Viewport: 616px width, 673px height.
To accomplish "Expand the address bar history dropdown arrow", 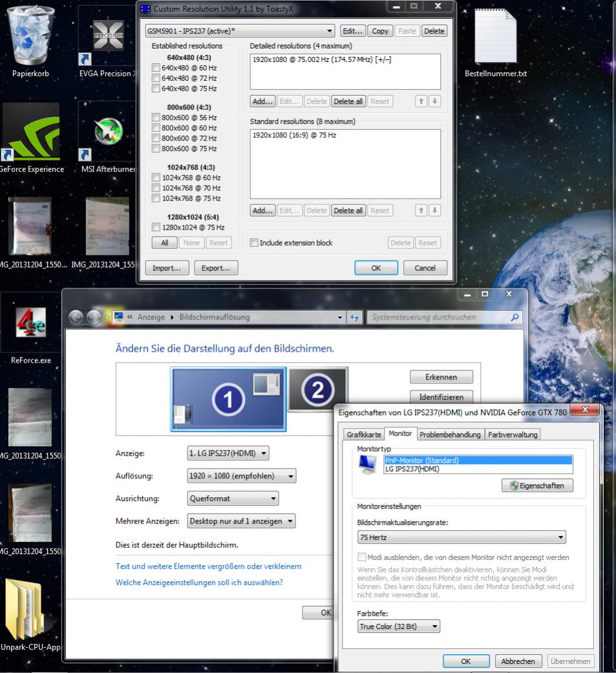I will [x=339, y=317].
